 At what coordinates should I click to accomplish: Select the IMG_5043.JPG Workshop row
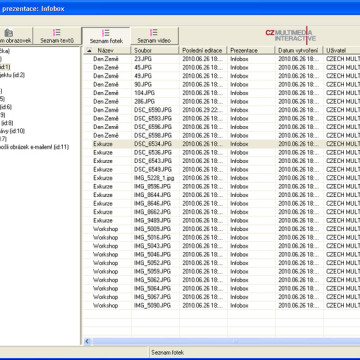pos(221,246)
